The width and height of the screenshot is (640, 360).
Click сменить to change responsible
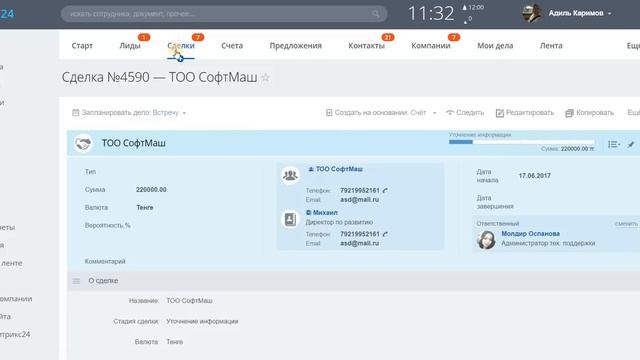click(626, 224)
